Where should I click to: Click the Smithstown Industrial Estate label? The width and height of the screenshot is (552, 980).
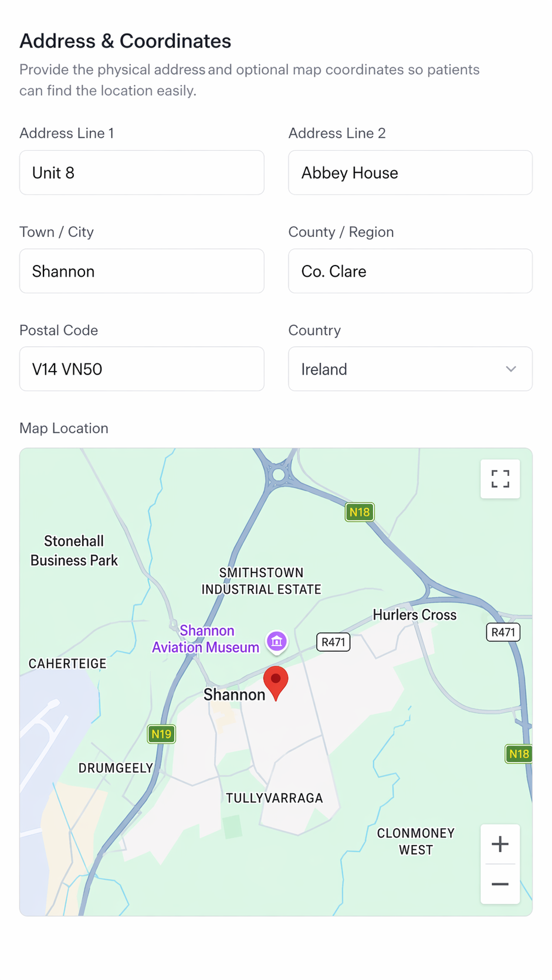(x=261, y=581)
